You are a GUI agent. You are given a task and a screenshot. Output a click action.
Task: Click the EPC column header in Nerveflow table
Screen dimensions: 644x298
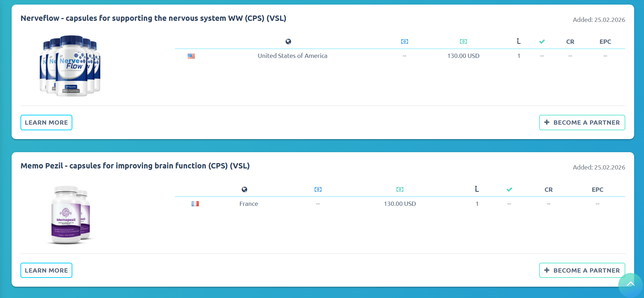click(605, 42)
